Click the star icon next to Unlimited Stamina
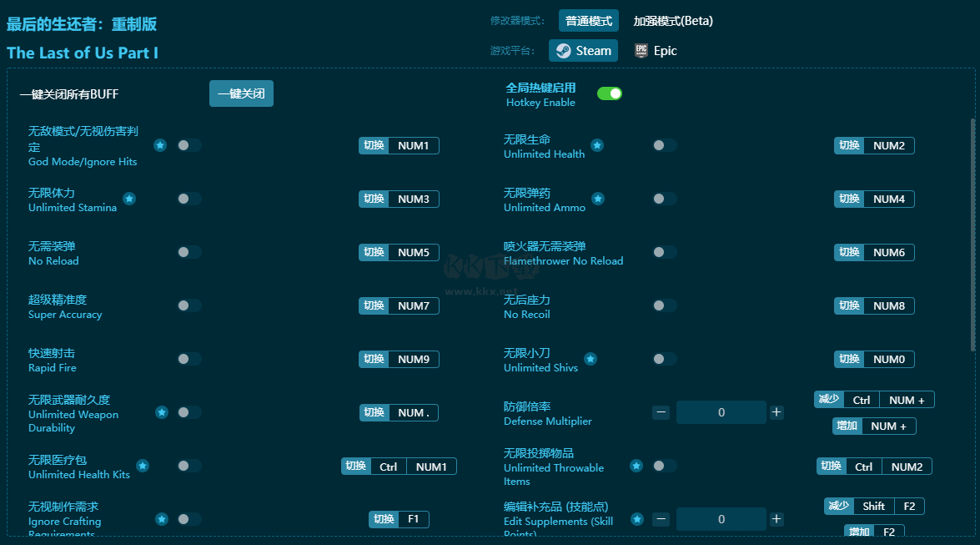The height and width of the screenshot is (545, 980). tap(129, 199)
